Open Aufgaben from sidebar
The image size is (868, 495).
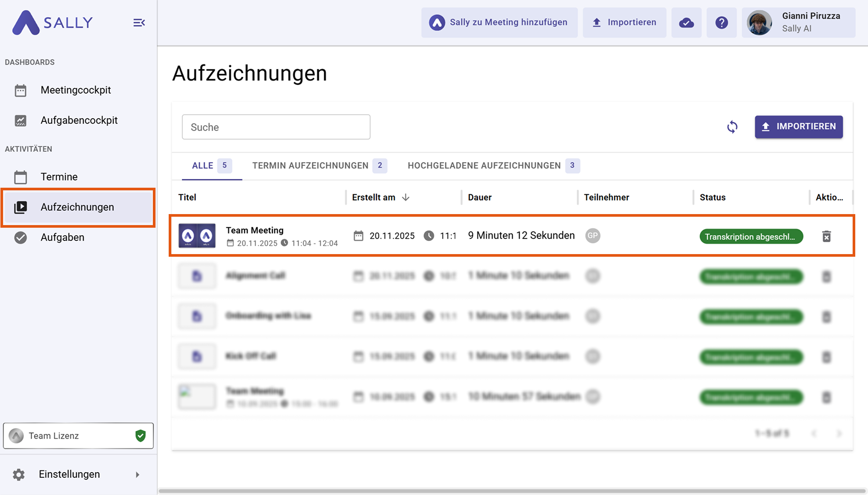62,237
